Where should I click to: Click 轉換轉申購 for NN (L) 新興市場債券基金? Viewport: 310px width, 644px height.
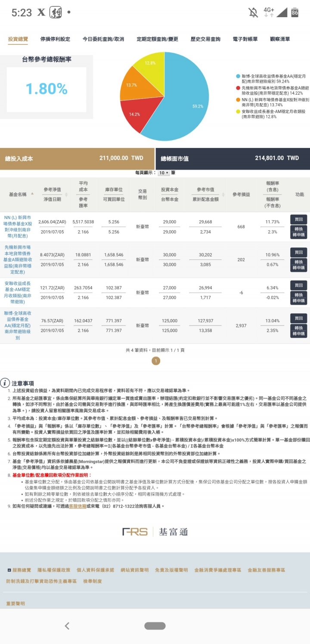(298, 232)
